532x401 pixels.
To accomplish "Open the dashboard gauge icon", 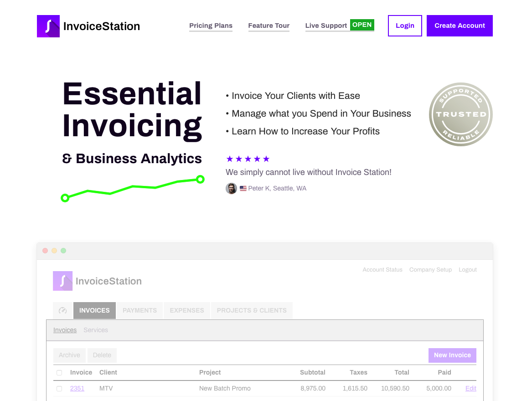I will tap(62, 310).
